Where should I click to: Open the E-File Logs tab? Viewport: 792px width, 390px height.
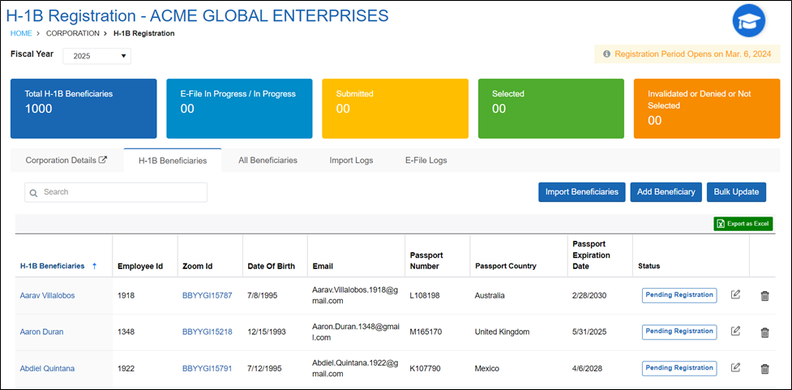426,160
